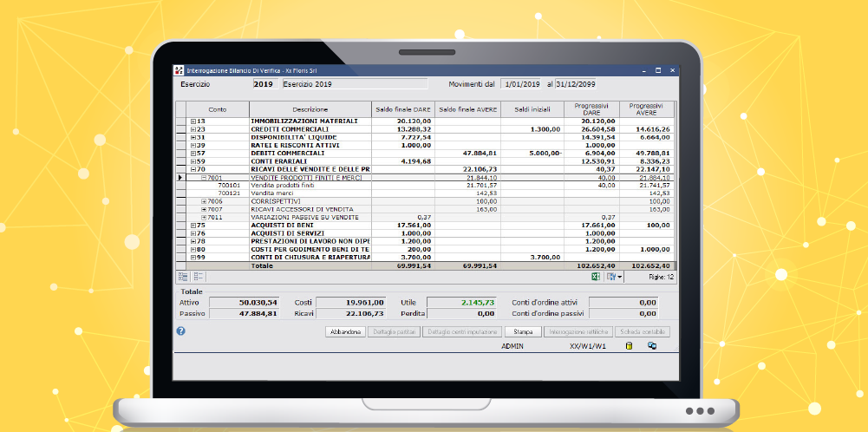868x432 pixels.
Task: Click the application logo icon in title bar
Action: [179, 69]
